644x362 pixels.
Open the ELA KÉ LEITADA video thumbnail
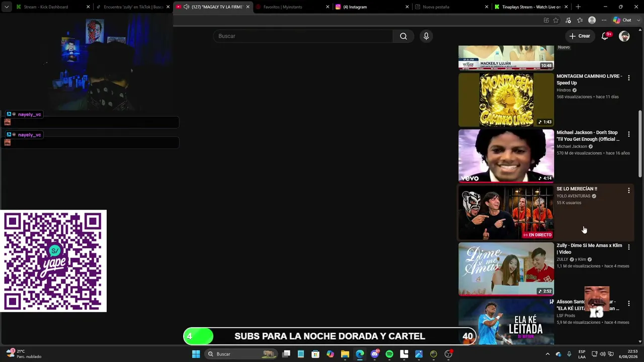tap(506, 322)
